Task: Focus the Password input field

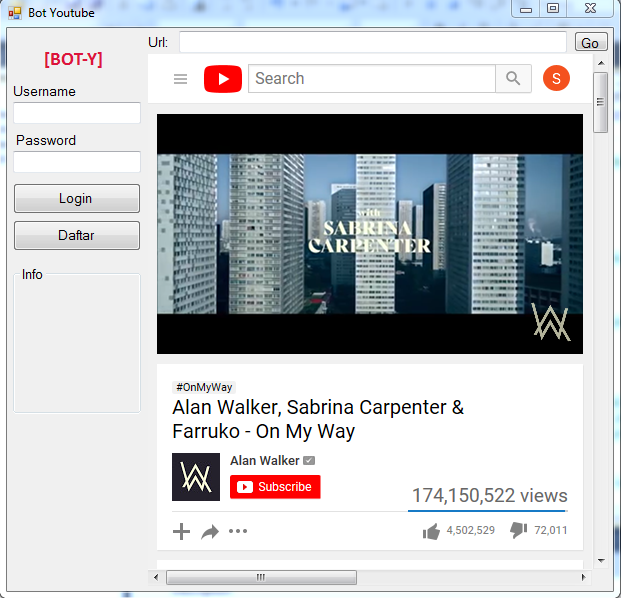Action: pyautogui.click(x=77, y=162)
